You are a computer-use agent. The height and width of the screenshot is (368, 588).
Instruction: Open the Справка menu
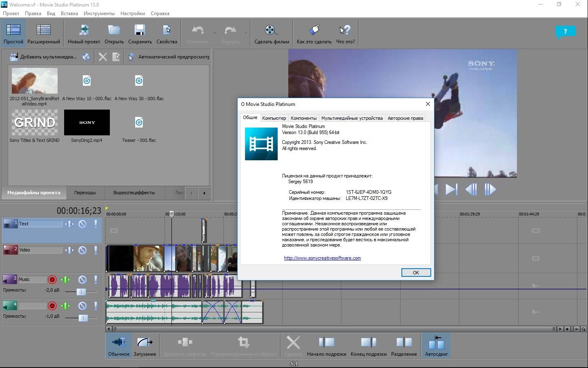point(160,13)
